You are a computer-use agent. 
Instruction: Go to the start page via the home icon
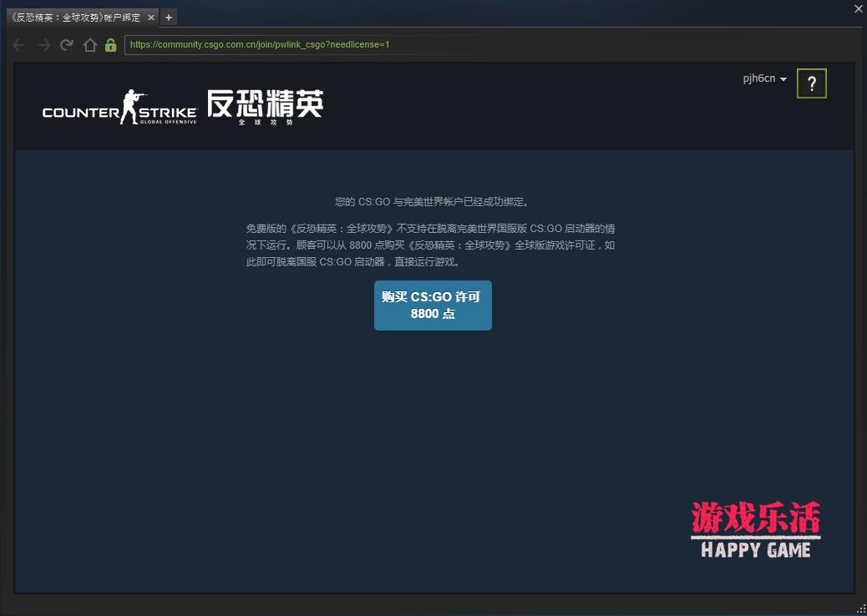click(89, 45)
